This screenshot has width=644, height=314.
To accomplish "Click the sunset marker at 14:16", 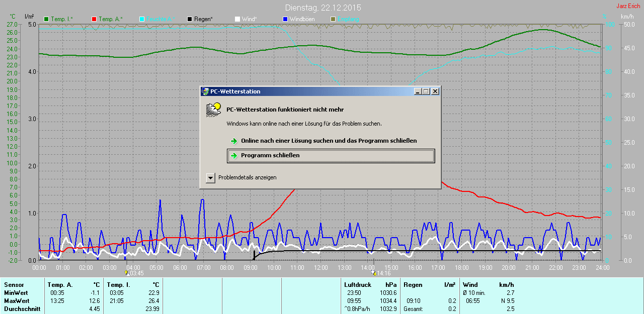I will [373, 273].
